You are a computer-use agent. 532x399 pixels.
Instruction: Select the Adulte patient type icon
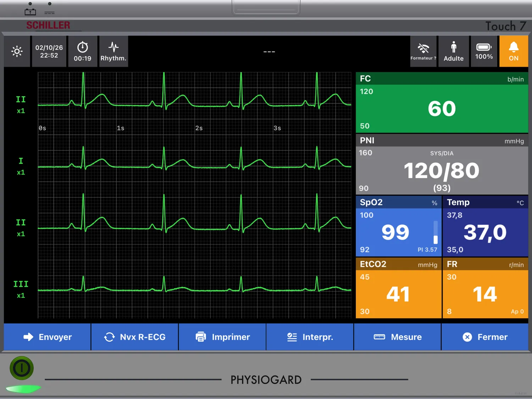(x=454, y=51)
